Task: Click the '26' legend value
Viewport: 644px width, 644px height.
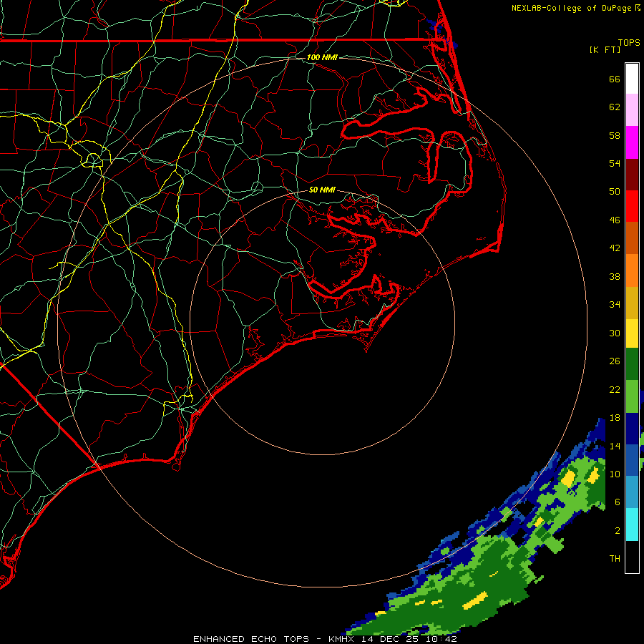Action: point(615,361)
